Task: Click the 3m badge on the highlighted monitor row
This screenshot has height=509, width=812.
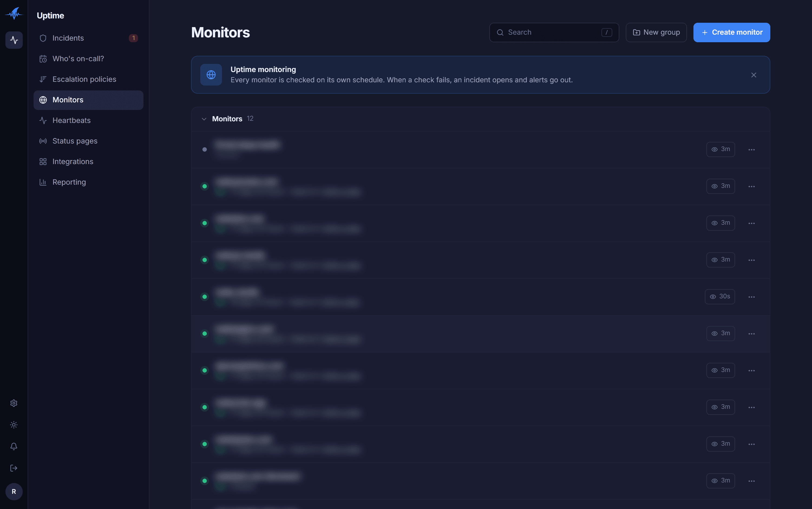Action: (721, 333)
